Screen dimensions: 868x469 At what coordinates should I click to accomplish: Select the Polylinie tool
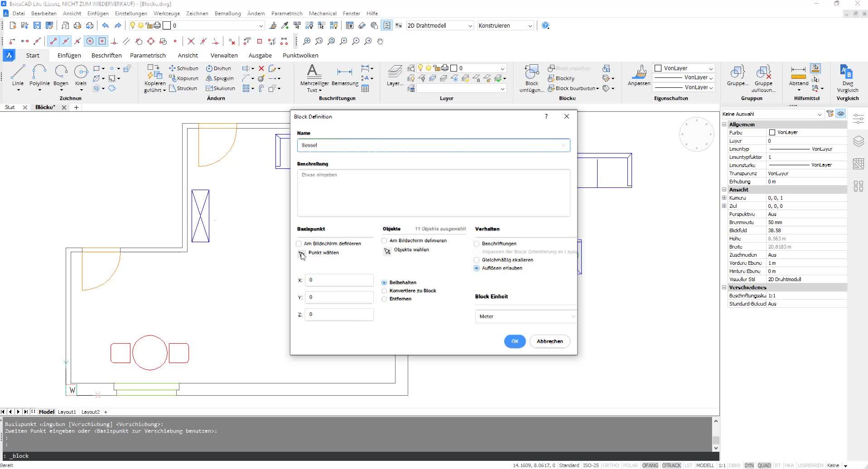(39, 72)
